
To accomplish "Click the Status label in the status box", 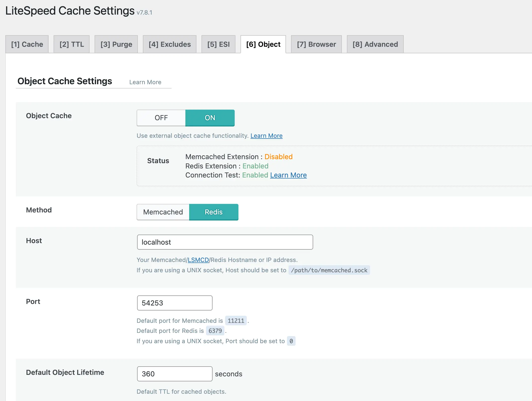I will point(158,161).
